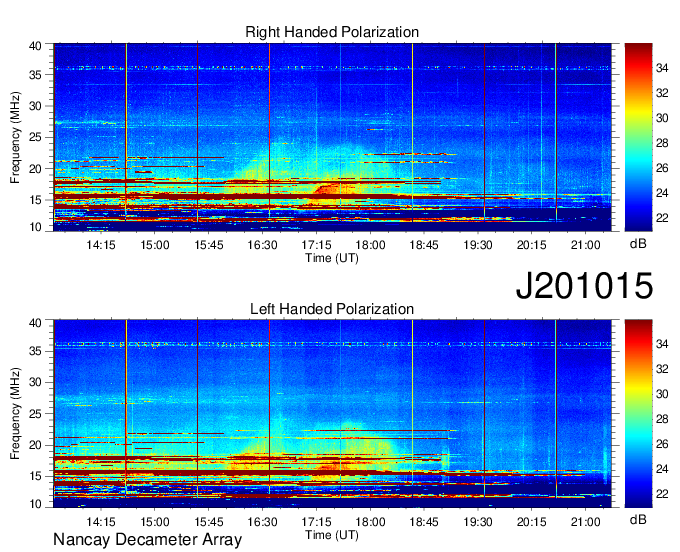Click the 25 MHz tick of Left Handed plot
This screenshot has height=552, width=680.
click(35, 414)
